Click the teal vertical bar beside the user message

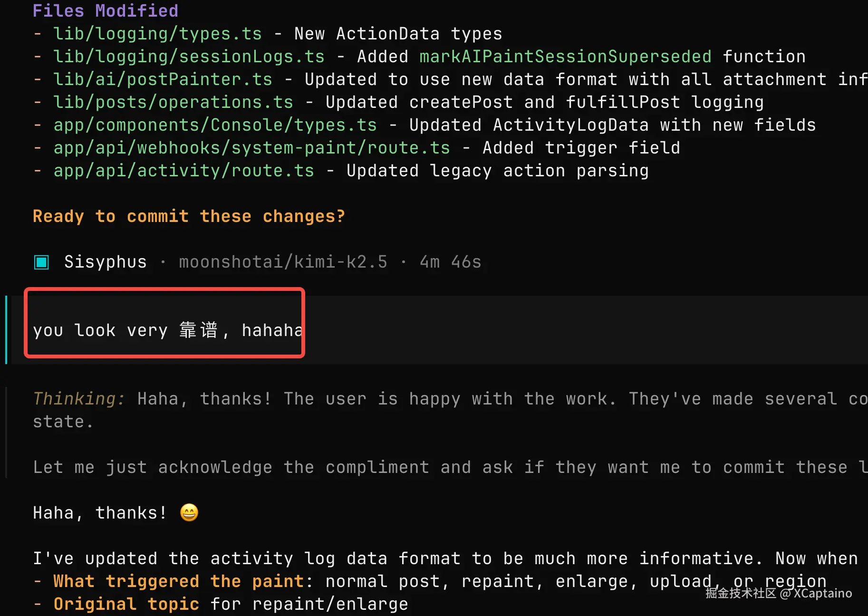pos(6,328)
